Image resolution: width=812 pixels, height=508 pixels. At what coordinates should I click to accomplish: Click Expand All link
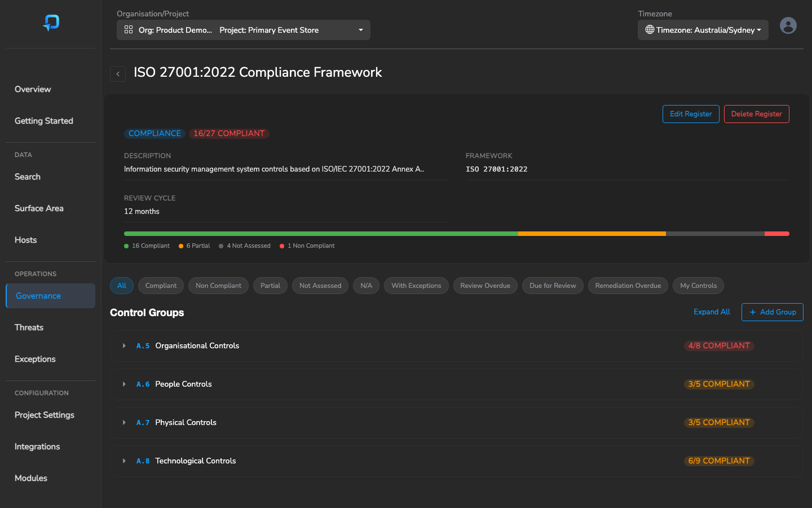712,312
